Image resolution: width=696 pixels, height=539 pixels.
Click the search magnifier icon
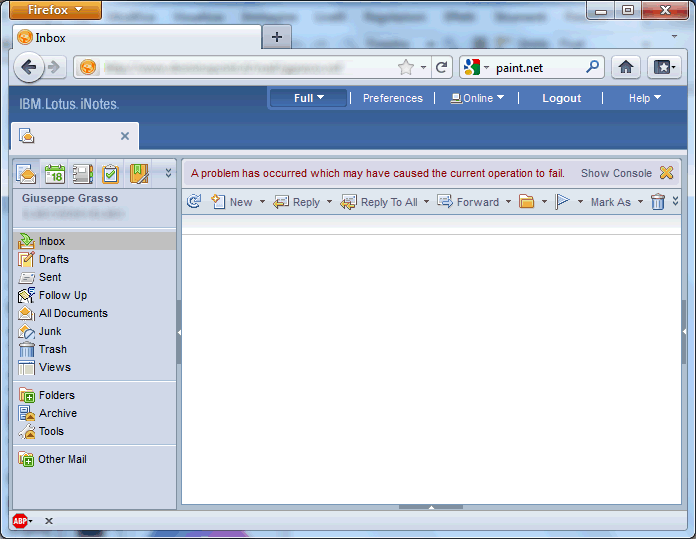pos(592,67)
